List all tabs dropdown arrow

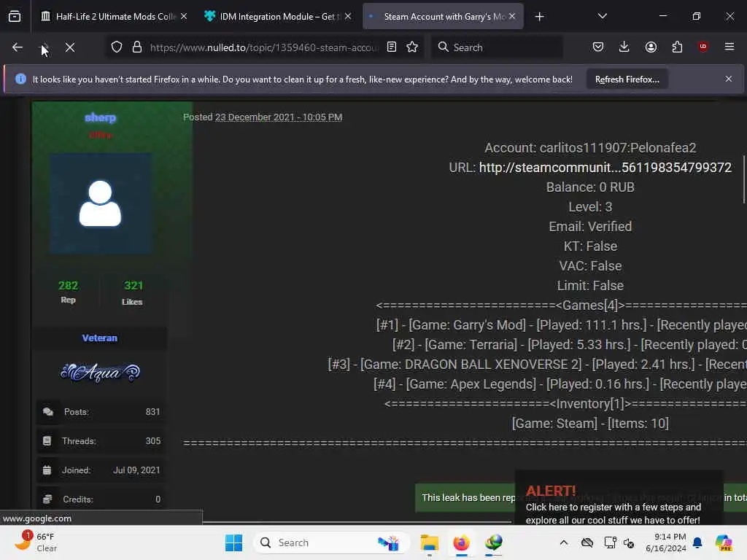[x=602, y=16]
